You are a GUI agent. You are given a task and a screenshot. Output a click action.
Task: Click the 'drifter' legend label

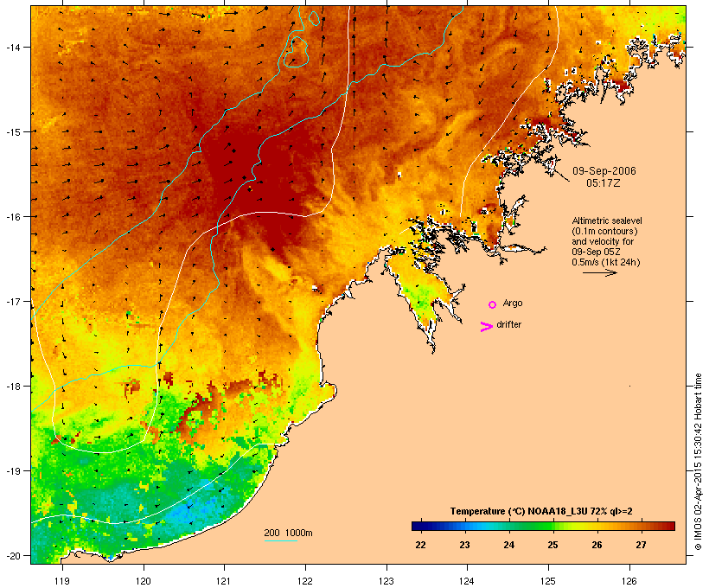pyautogui.click(x=508, y=324)
